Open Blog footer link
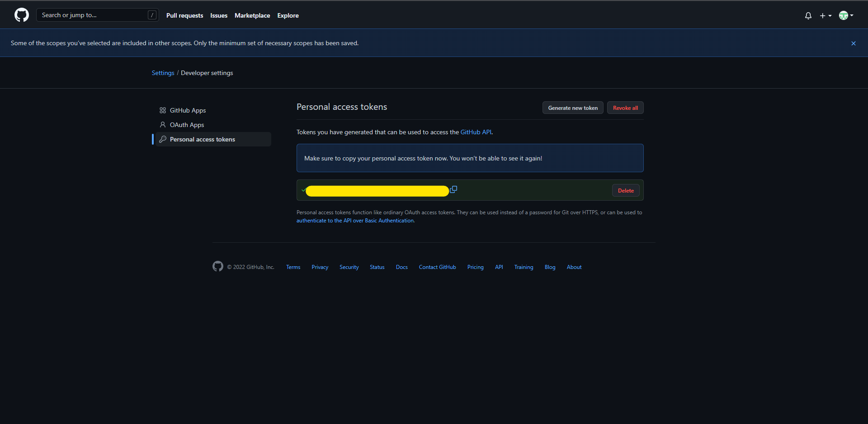This screenshot has height=424, width=868. [x=550, y=267]
